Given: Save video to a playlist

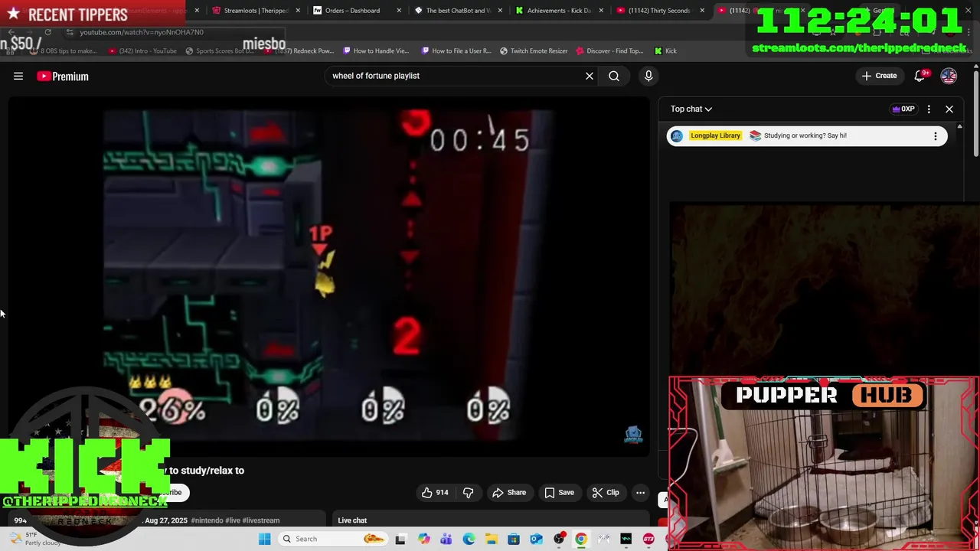Looking at the screenshot, I should click(x=559, y=493).
